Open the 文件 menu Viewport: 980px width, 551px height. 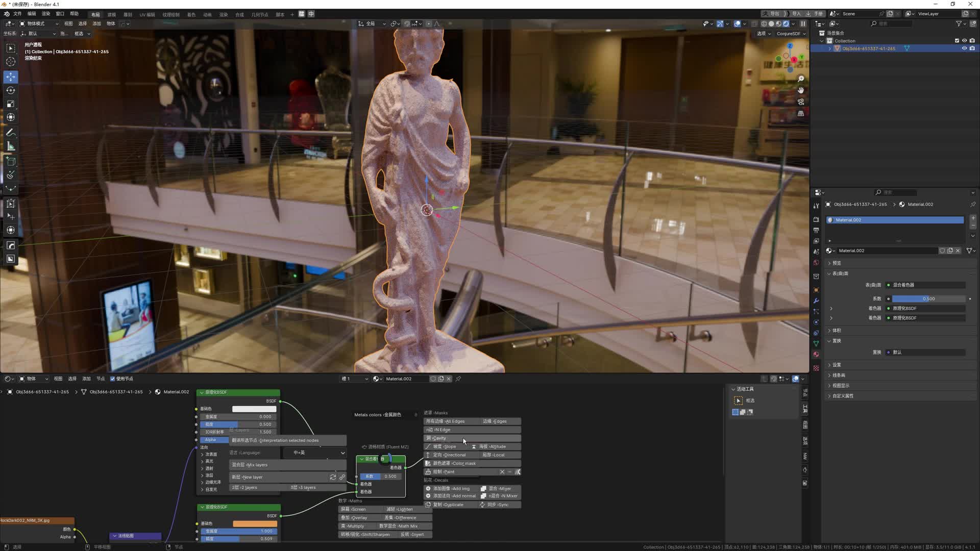pyautogui.click(x=17, y=14)
